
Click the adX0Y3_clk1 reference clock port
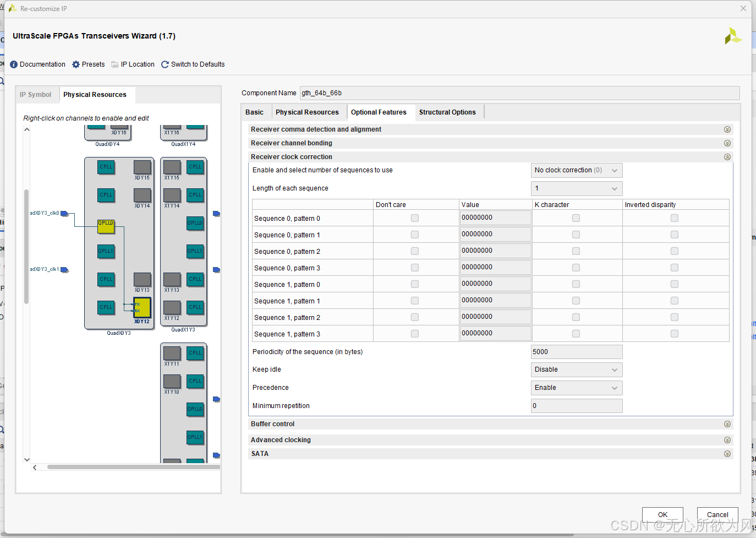coord(64,270)
